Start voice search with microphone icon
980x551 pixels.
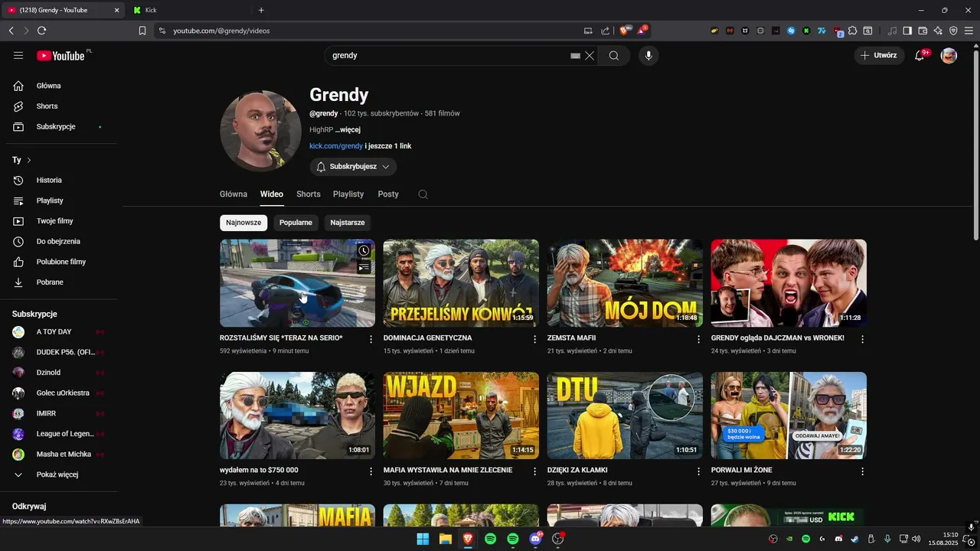[x=648, y=55]
